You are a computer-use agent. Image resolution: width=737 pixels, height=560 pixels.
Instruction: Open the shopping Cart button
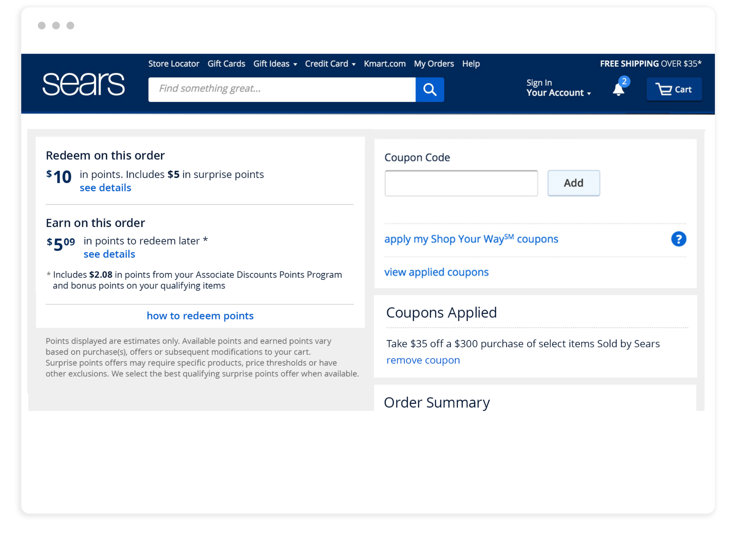tap(674, 89)
